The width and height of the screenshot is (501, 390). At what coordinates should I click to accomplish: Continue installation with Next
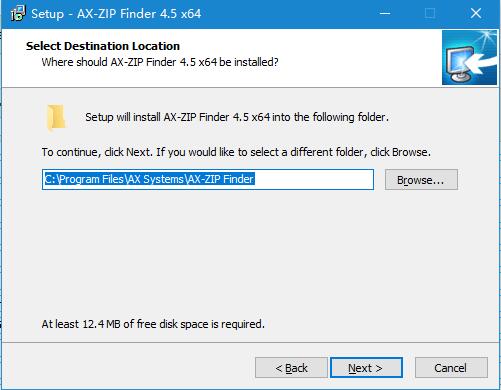366,368
